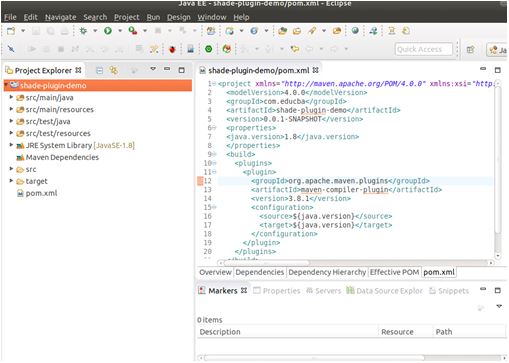Switch to the Effective POM tab
Image resolution: width=509 pixels, height=363 pixels.
click(394, 272)
